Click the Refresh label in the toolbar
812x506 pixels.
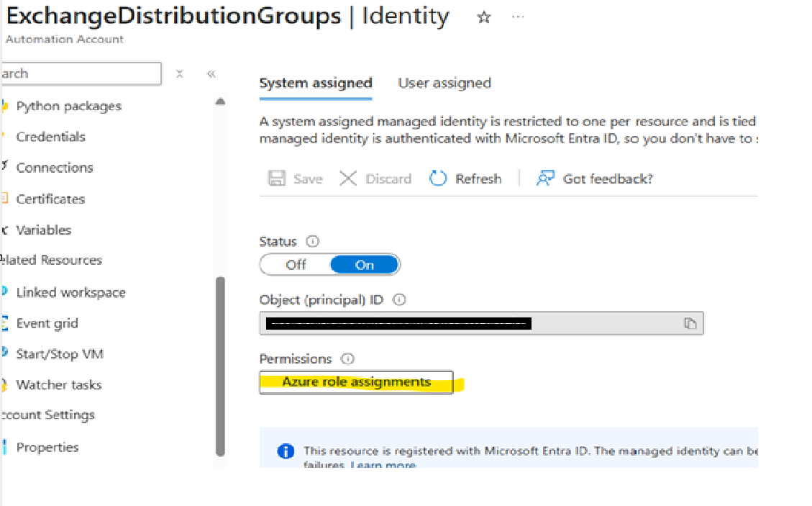click(x=478, y=179)
